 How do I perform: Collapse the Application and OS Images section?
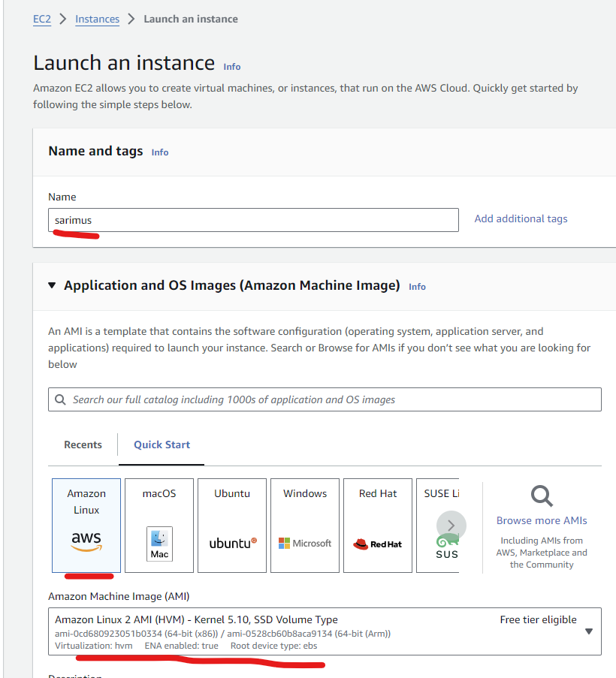52,285
